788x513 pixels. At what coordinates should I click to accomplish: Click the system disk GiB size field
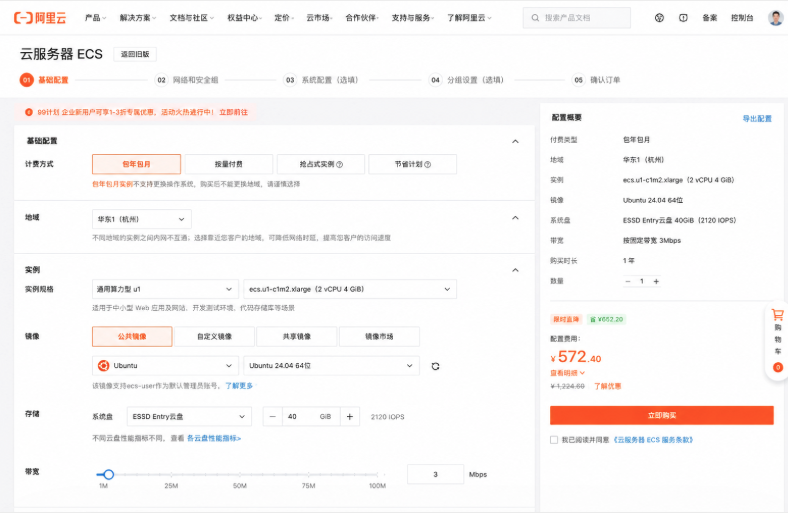coord(311,417)
